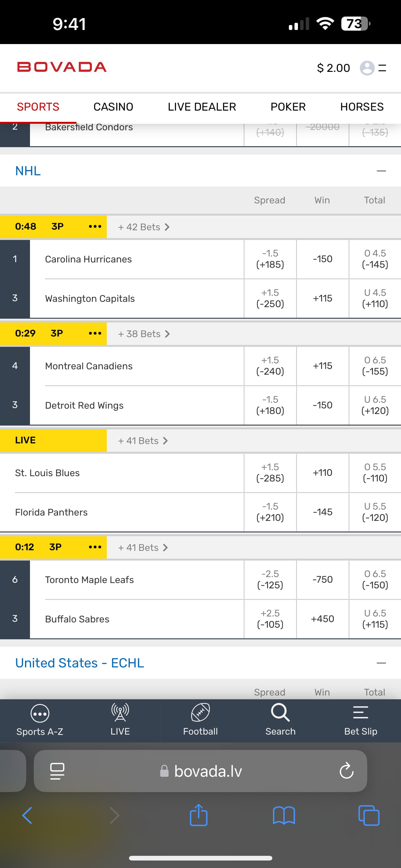Open the Bet Slip icon
The height and width of the screenshot is (868, 401).
[x=361, y=713]
